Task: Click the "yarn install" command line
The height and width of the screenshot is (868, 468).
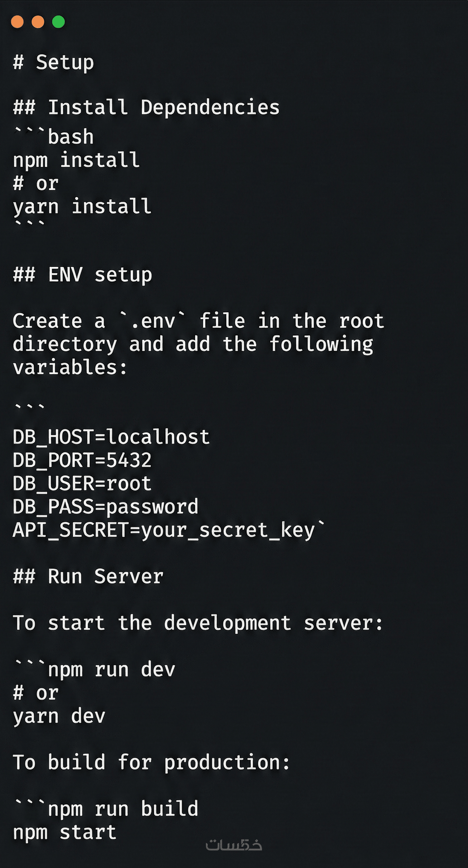Action: click(82, 206)
